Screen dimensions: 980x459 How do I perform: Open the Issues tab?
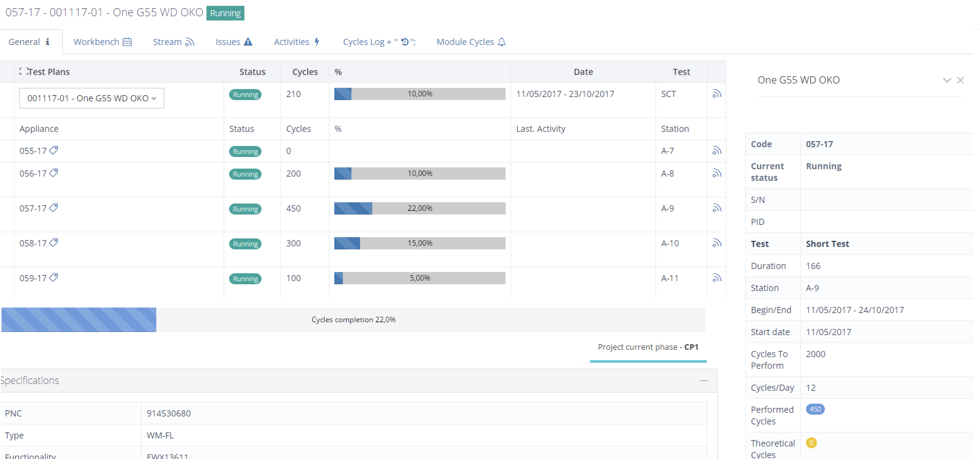pyautogui.click(x=234, y=42)
